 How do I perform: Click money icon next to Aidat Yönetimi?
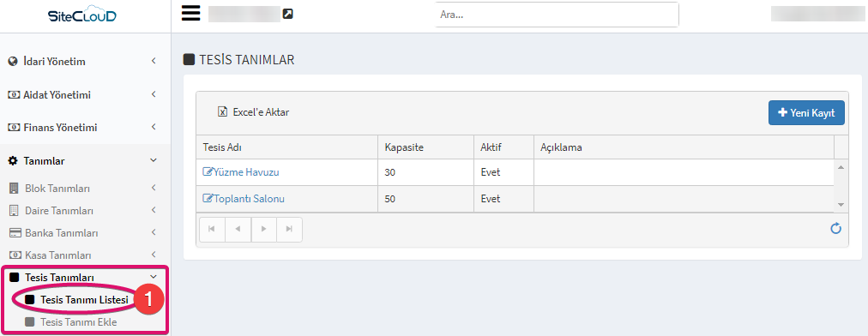(x=14, y=94)
